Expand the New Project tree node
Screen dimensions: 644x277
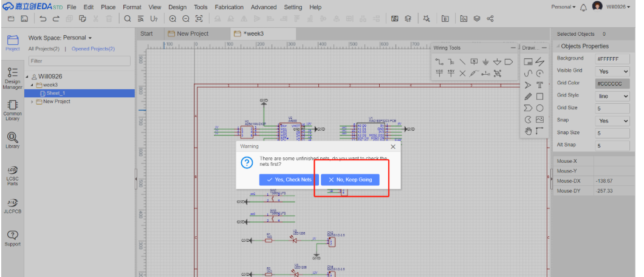coord(32,102)
